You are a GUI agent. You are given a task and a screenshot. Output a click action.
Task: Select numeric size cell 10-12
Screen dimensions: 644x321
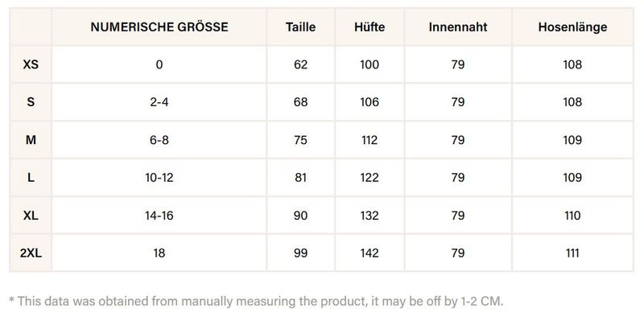(159, 178)
